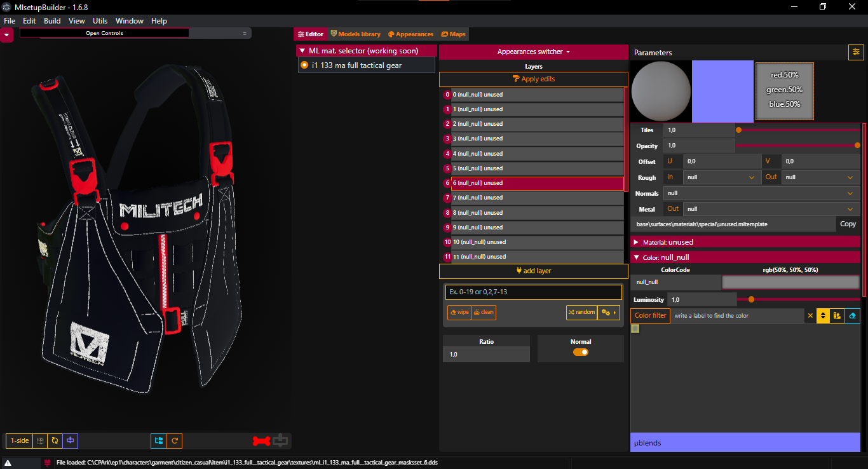Click the orange reload arrow icon
This screenshot has width=868, height=469.
pyautogui.click(x=174, y=440)
